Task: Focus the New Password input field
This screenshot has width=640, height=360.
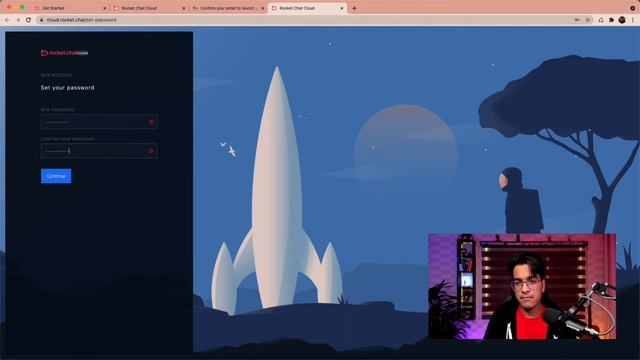Action: click(x=99, y=122)
